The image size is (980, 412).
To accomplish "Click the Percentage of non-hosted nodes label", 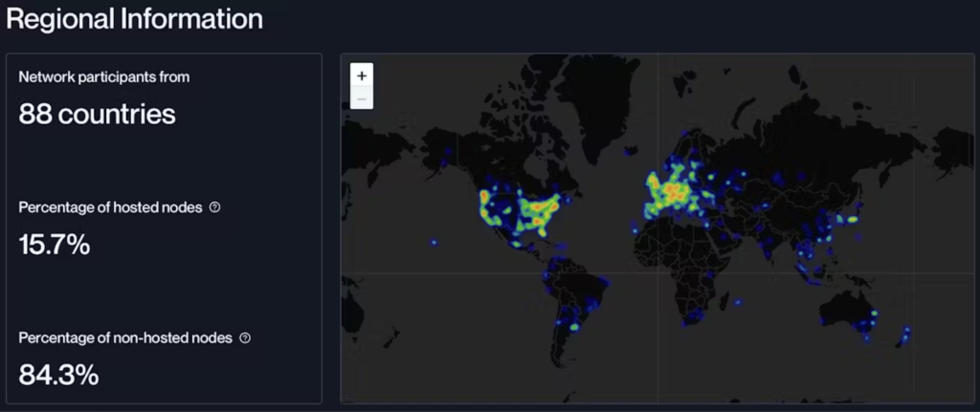I will (125, 337).
